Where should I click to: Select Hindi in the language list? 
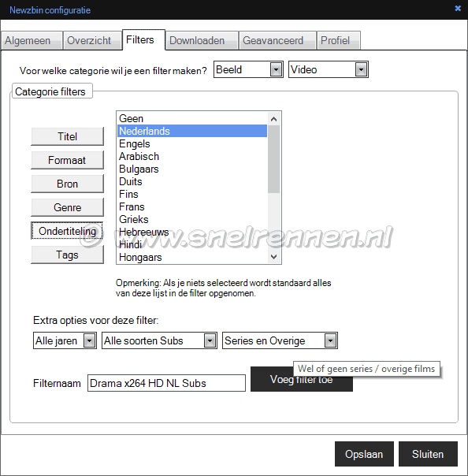[x=192, y=244]
